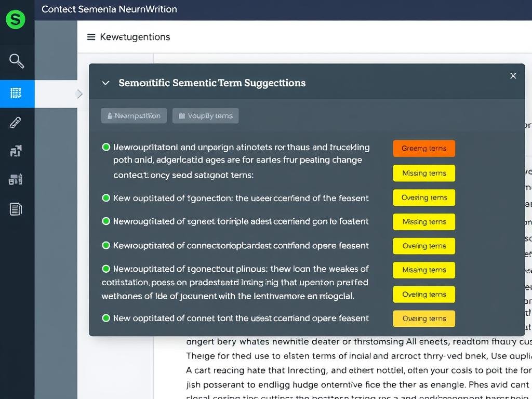532x399 pixels.
Task: Collapse the Semantic Term Suggestions panel chevron
Action: [106, 83]
